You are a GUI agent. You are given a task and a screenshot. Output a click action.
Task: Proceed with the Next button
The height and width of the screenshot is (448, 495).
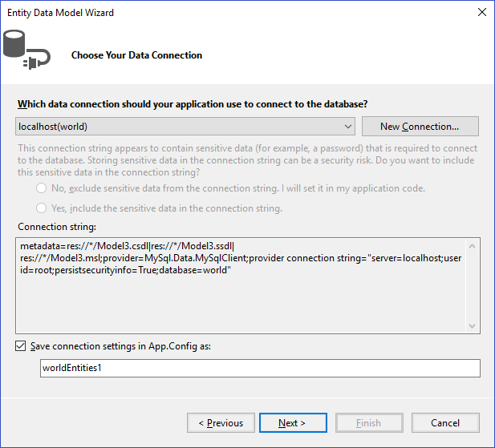click(x=291, y=422)
